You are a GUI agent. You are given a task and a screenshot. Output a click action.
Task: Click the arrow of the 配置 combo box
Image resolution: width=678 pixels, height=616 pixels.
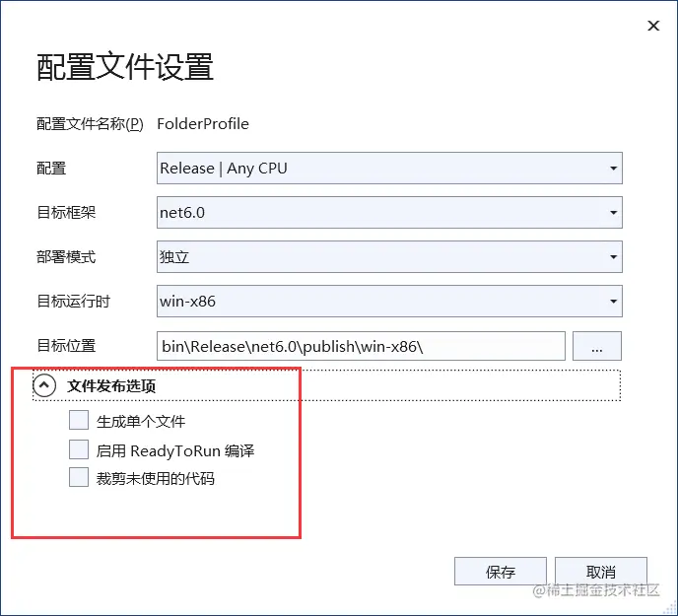point(613,168)
